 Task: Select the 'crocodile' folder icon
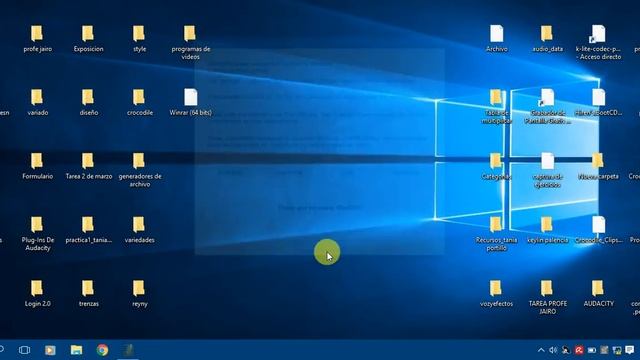139,98
